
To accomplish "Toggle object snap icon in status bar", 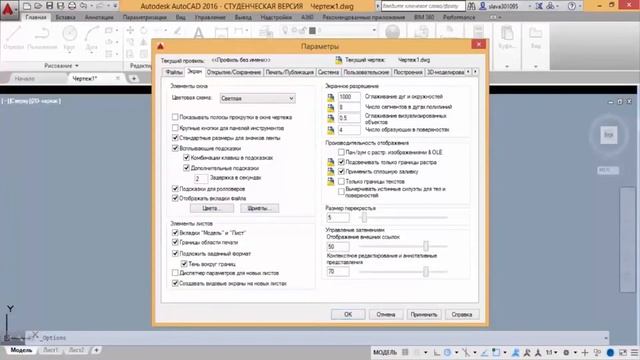I will coord(496,352).
